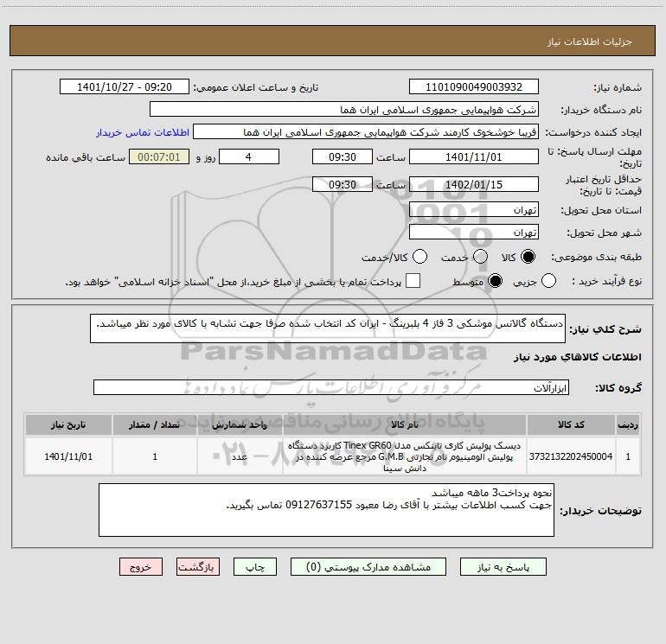The image size is (666, 644).
Task: Click the goods group field ابزارآلات
Action: tap(331, 387)
